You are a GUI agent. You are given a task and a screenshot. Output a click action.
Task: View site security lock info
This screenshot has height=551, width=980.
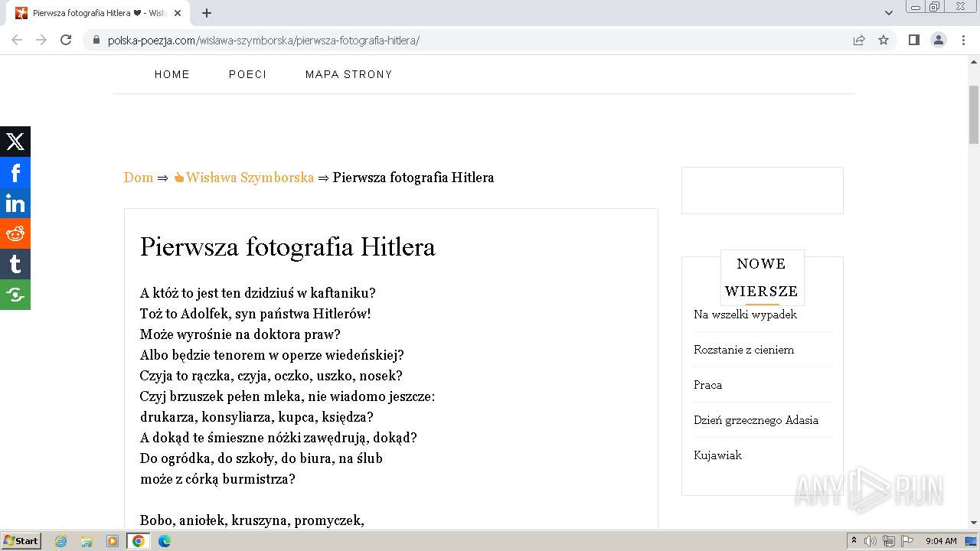[96, 41]
